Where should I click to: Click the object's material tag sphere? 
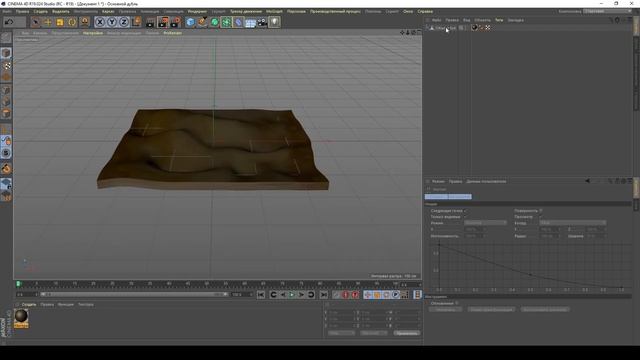click(x=474, y=28)
